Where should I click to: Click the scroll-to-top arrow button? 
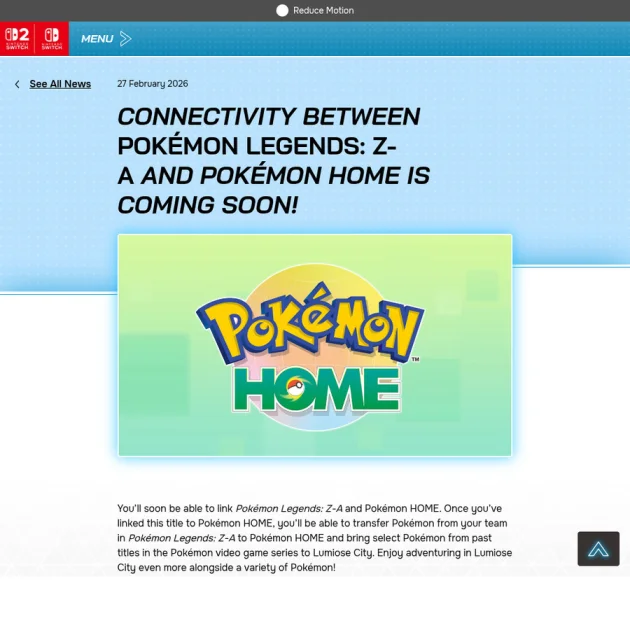click(598, 549)
